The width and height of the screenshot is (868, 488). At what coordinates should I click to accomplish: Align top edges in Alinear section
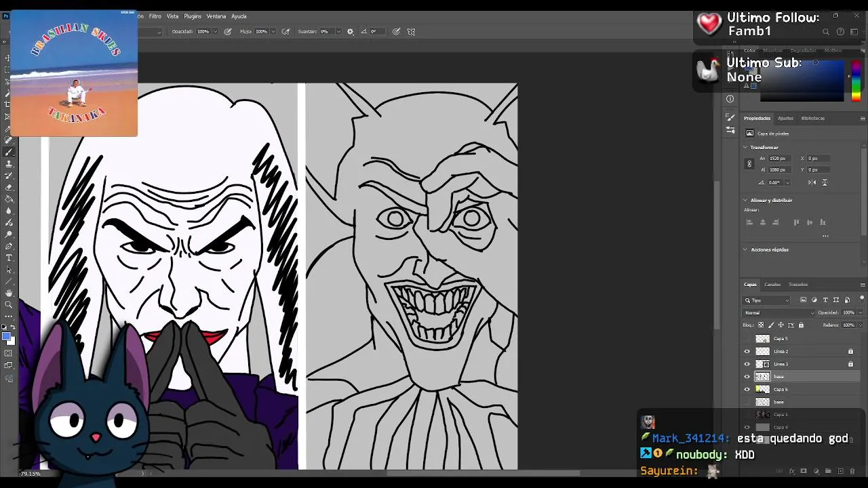(x=796, y=222)
